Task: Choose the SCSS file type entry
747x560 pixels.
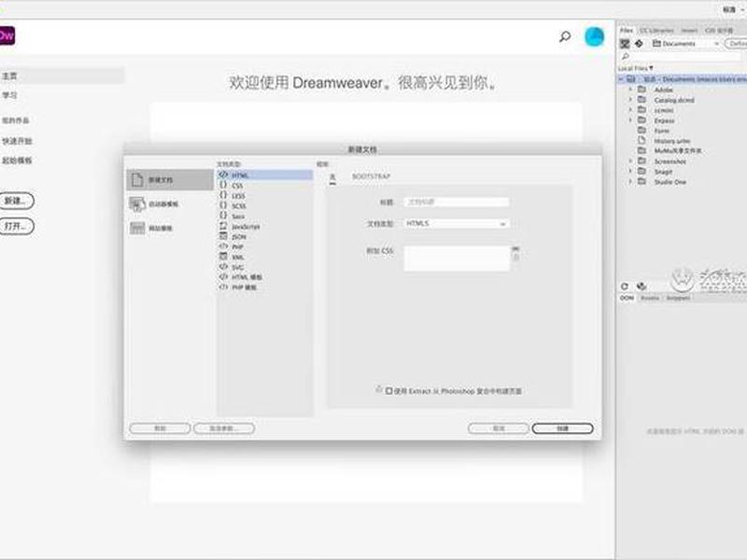Action: (265, 205)
